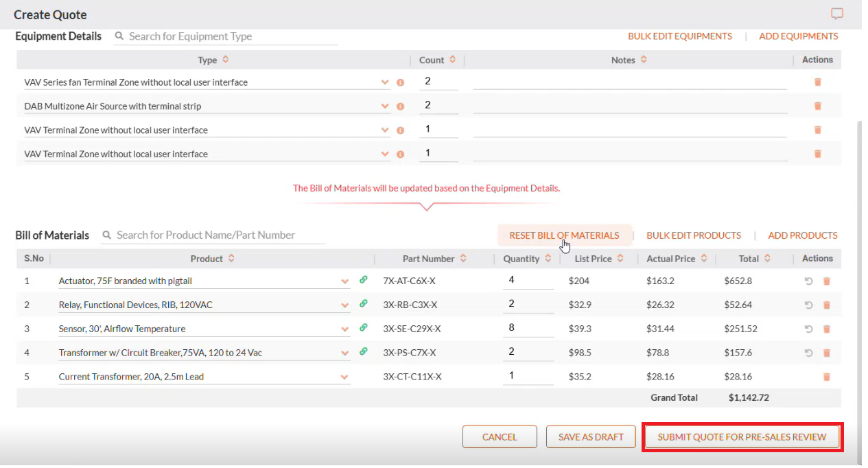Image resolution: width=868 pixels, height=468 pixels.
Task: Delete the Sensor Airflow Temperature row
Action: click(826, 329)
